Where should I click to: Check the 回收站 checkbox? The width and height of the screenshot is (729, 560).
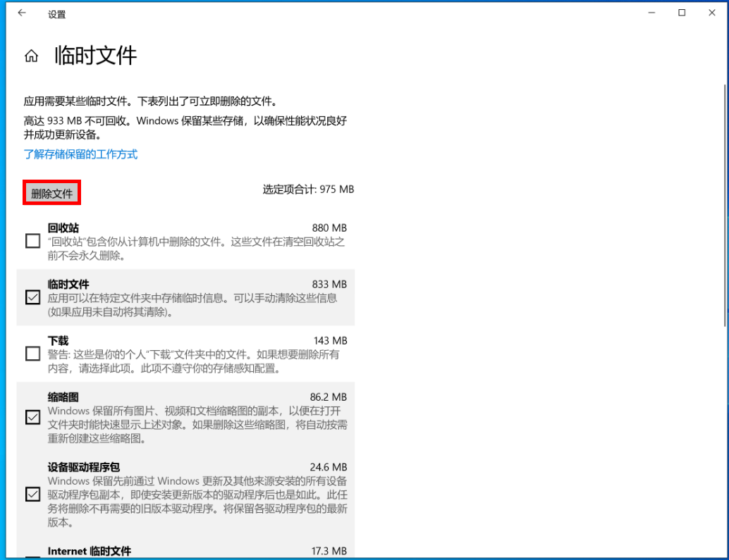click(32, 242)
